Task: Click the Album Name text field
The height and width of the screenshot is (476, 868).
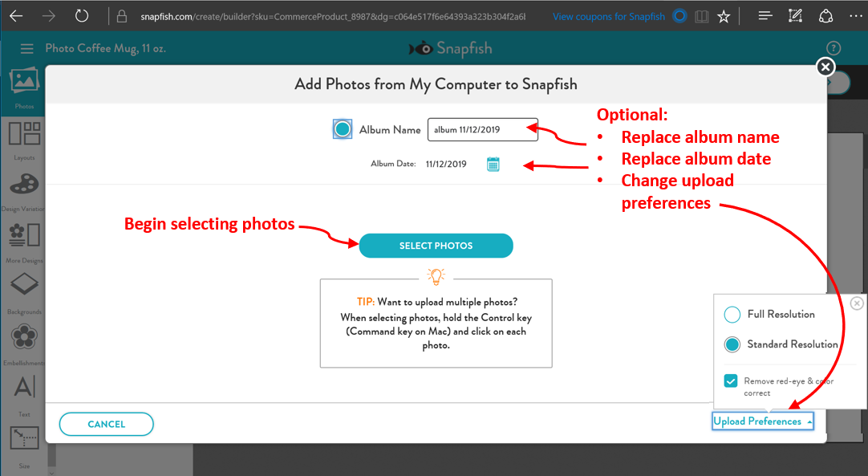Action: (x=482, y=129)
